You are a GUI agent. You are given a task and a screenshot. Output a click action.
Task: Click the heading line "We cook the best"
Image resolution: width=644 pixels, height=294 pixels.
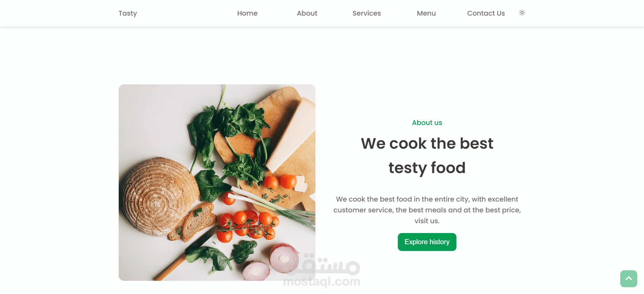click(x=427, y=143)
